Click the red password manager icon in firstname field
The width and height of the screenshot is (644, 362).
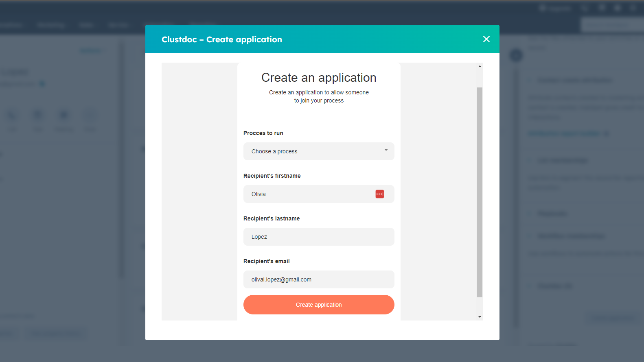[379, 194]
